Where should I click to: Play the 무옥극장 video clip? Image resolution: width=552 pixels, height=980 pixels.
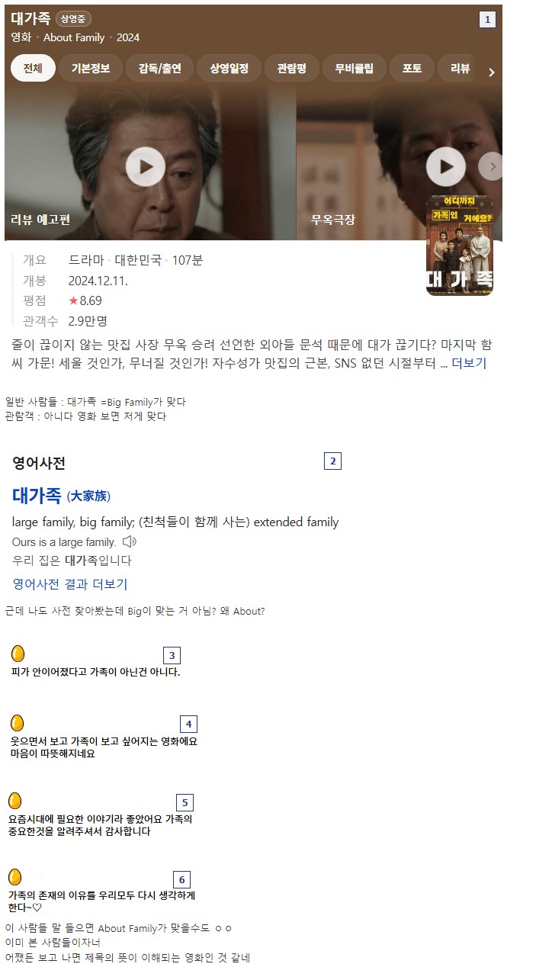point(445,166)
